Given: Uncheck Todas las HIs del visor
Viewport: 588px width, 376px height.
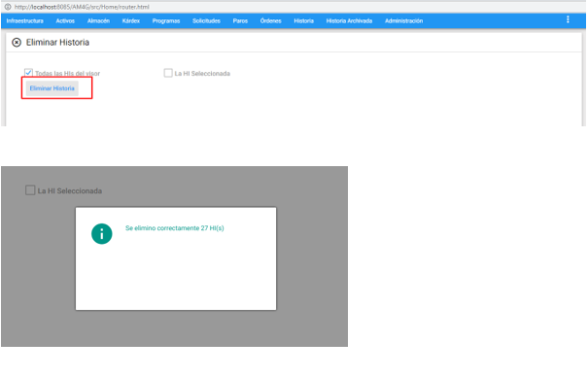Looking at the screenshot, I should (28, 73).
